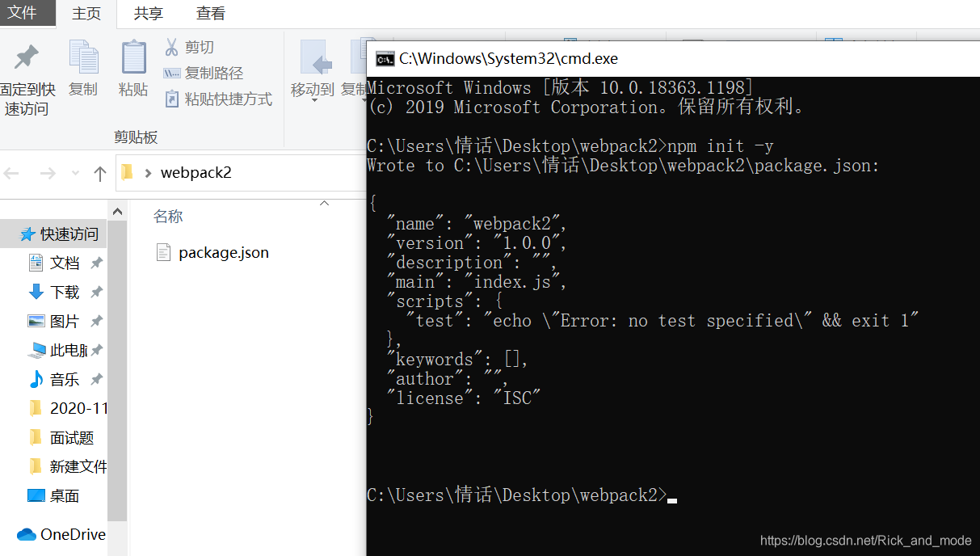Viewport: 980px width, 556px height.
Task: Expand the address bar root chevron
Action: 148,173
